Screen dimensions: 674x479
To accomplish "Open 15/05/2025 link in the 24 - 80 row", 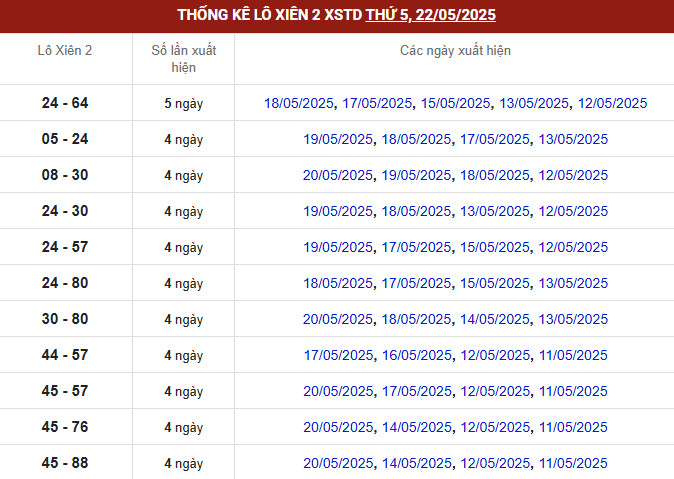I will 495,283.
